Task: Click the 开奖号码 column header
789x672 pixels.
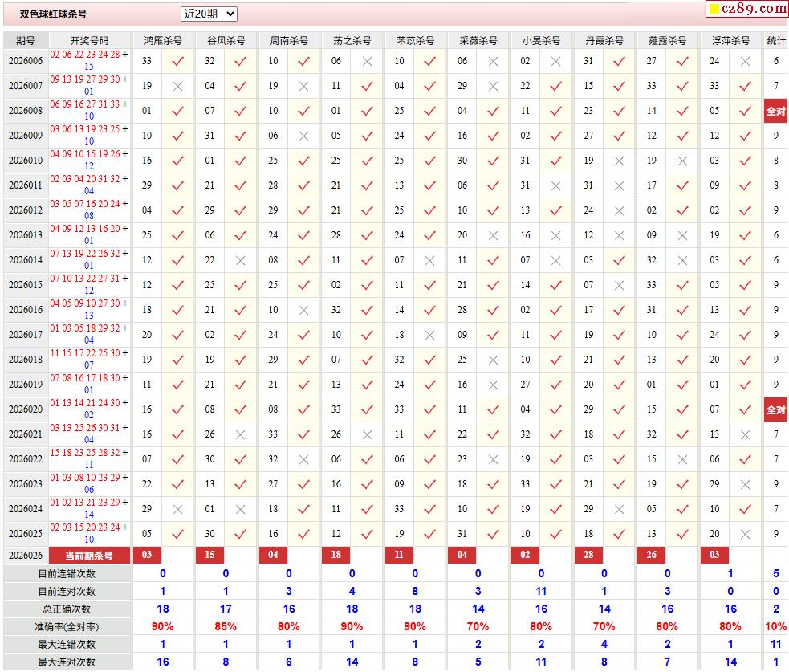Action: [x=89, y=40]
